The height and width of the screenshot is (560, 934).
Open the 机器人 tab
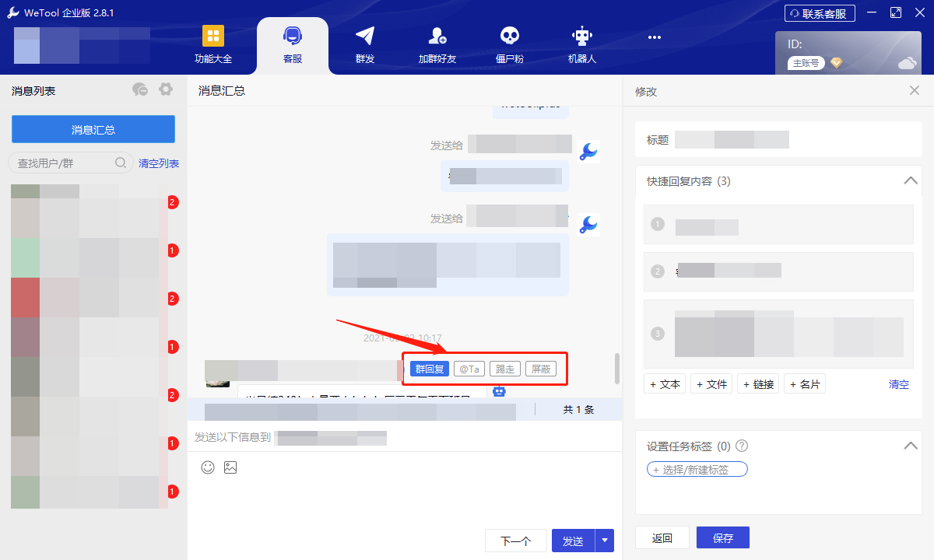tap(581, 45)
